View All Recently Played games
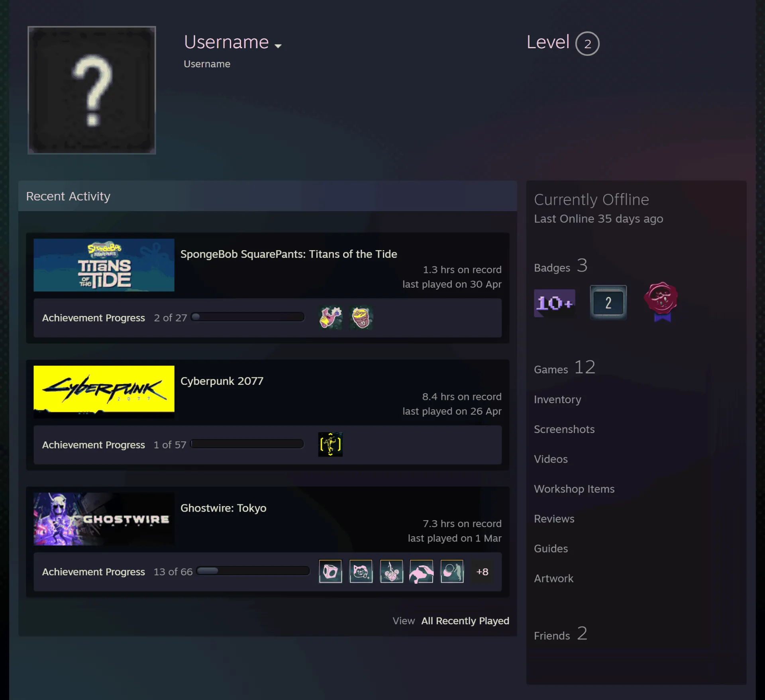The image size is (765, 700). click(x=465, y=621)
